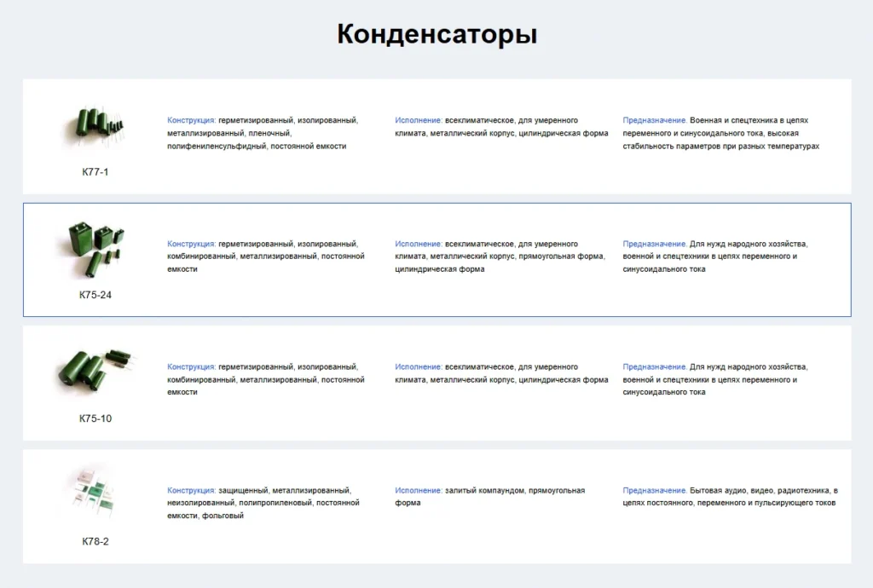Click Конструкция label in K75-24 row
Screen dimensions: 873x588
click(192, 244)
